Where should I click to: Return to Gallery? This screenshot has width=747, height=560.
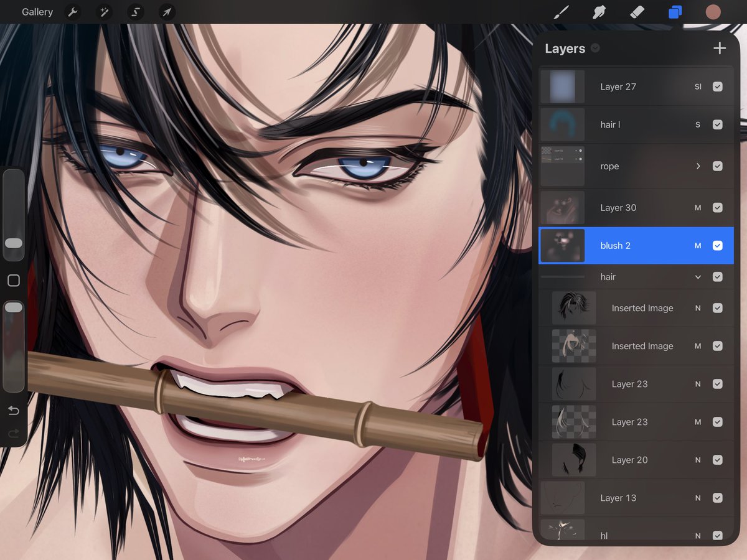coord(37,12)
